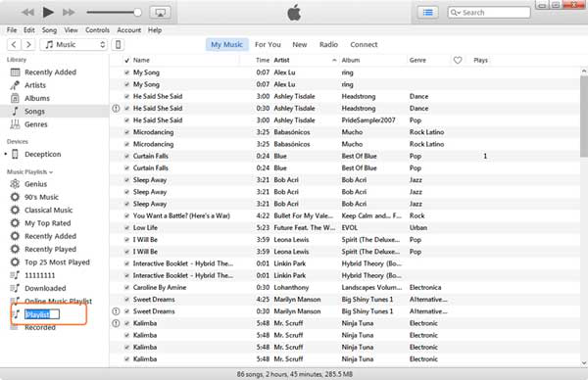Sort by the Album column header
Viewport: 588px width, 380px height.
351,61
